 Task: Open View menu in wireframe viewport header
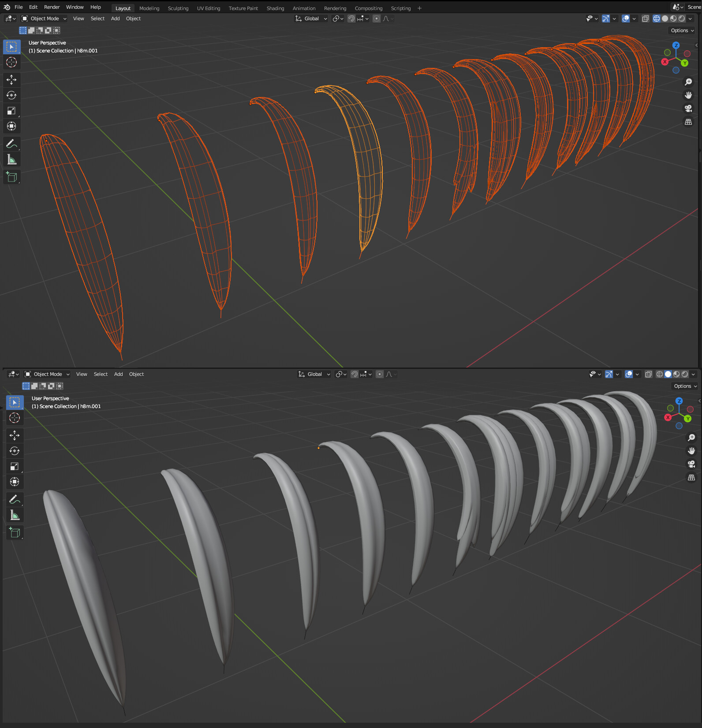78,19
